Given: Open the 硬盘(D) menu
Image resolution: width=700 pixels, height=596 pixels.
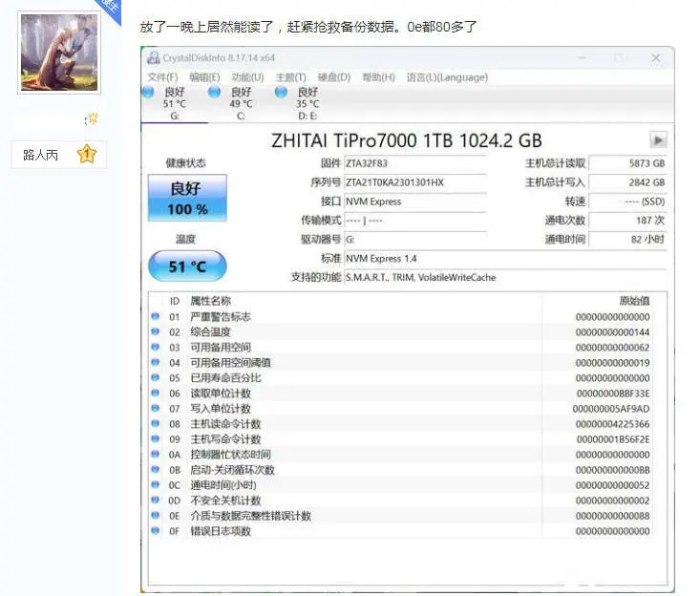Looking at the screenshot, I should [x=333, y=77].
